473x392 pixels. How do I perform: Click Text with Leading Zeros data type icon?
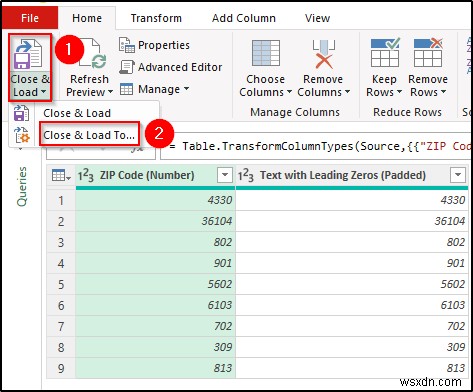coord(246,175)
